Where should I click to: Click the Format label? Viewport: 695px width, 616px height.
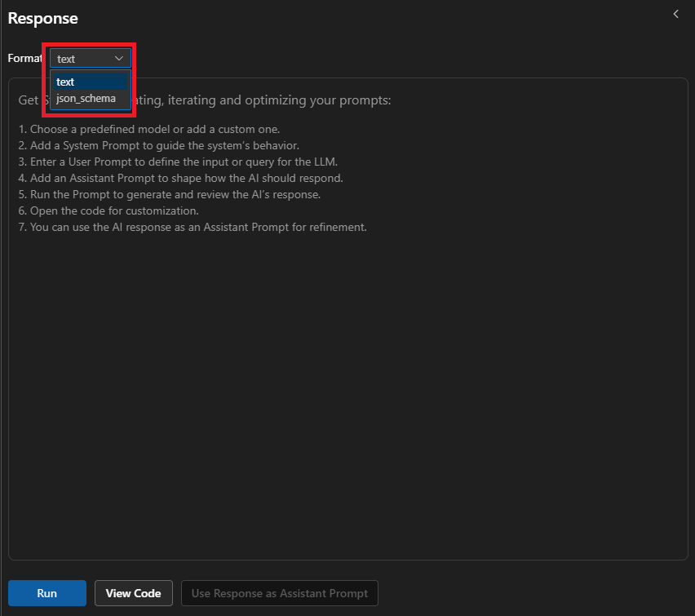click(24, 59)
